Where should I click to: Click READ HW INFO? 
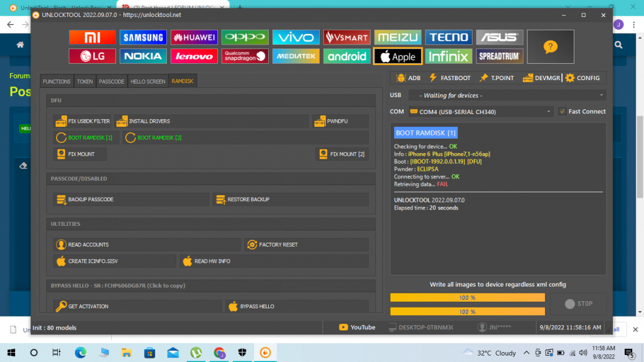tap(274, 261)
